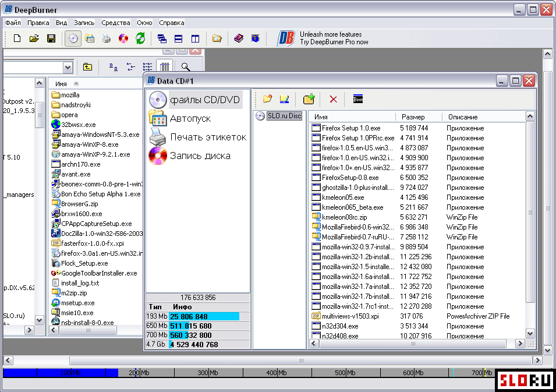
Task: Select the 650 Mb disc size row
Action: point(198,326)
